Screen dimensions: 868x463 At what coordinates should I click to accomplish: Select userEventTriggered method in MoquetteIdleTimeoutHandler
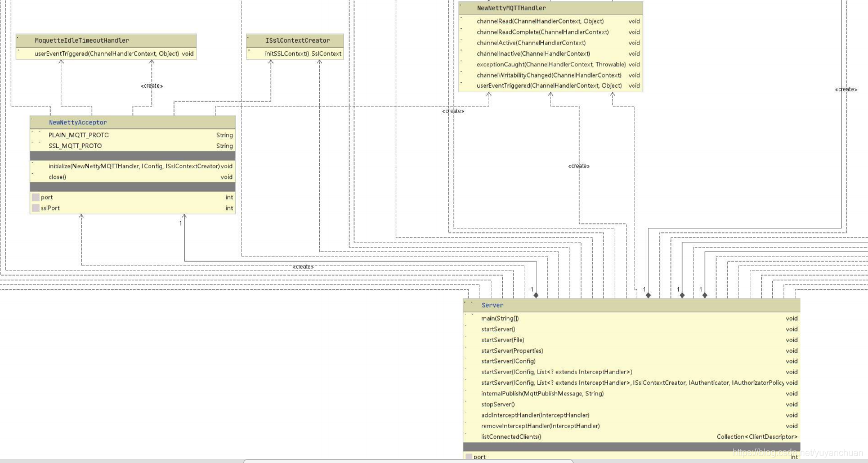click(x=106, y=54)
